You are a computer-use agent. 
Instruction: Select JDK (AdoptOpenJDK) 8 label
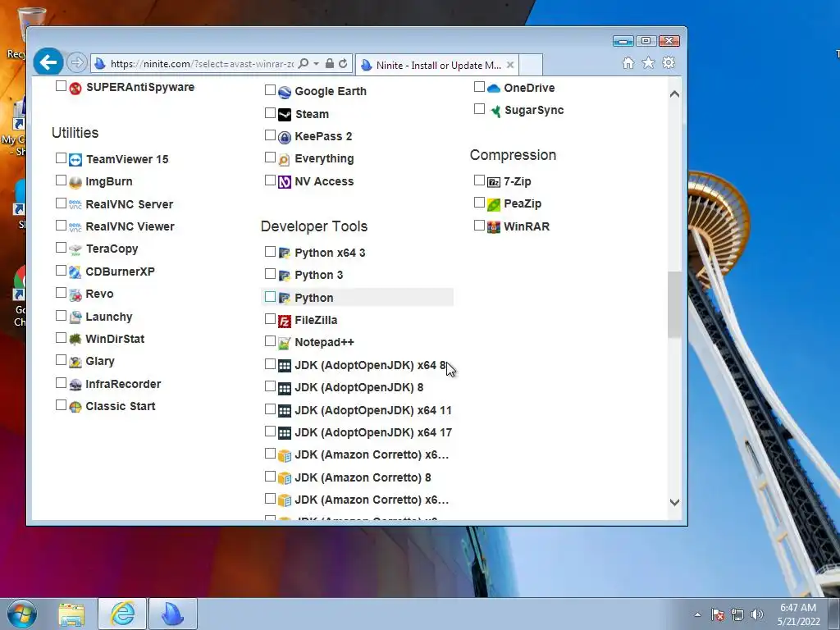coord(359,387)
